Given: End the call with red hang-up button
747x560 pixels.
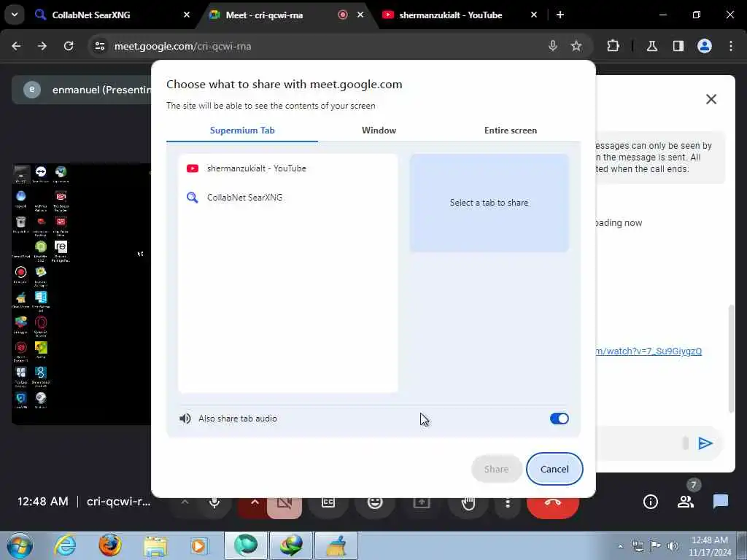Looking at the screenshot, I should [553, 503].
